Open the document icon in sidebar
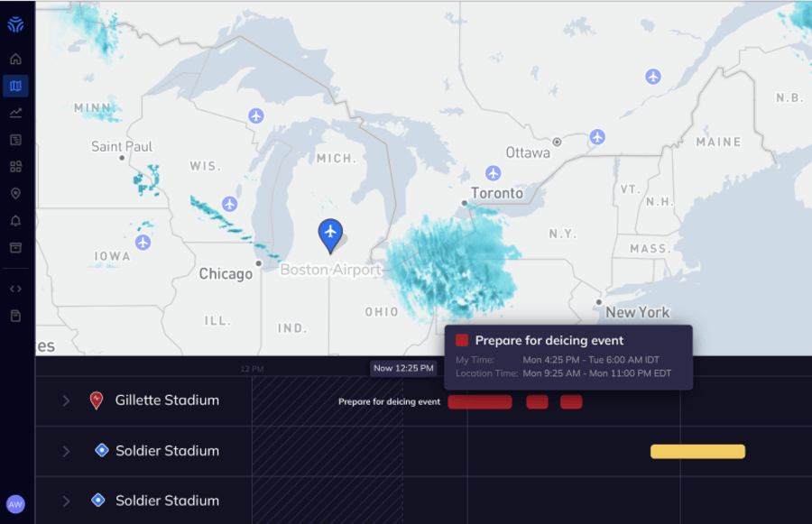Image resolution: width=812 pixels, height=524 pixels. coord(15,316)
